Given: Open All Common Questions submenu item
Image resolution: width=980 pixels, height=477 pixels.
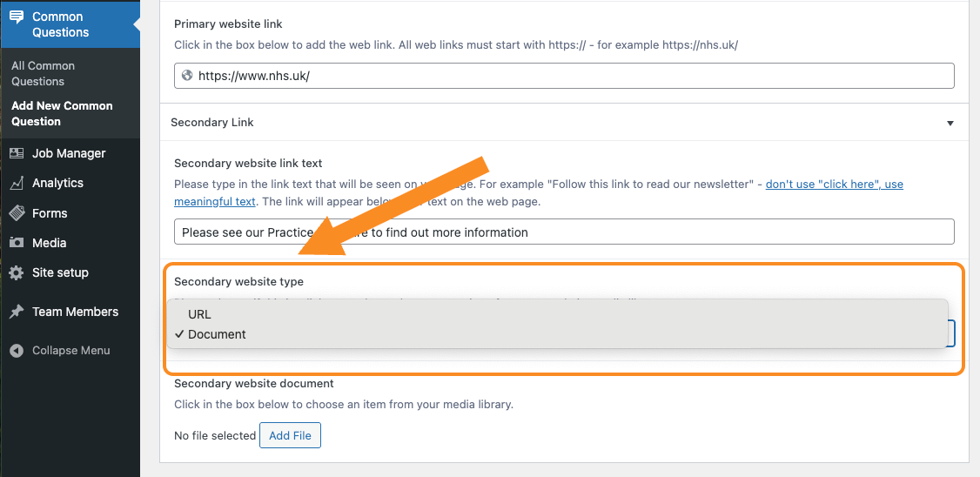Looking at the screenshot, I should coord(44,74).
